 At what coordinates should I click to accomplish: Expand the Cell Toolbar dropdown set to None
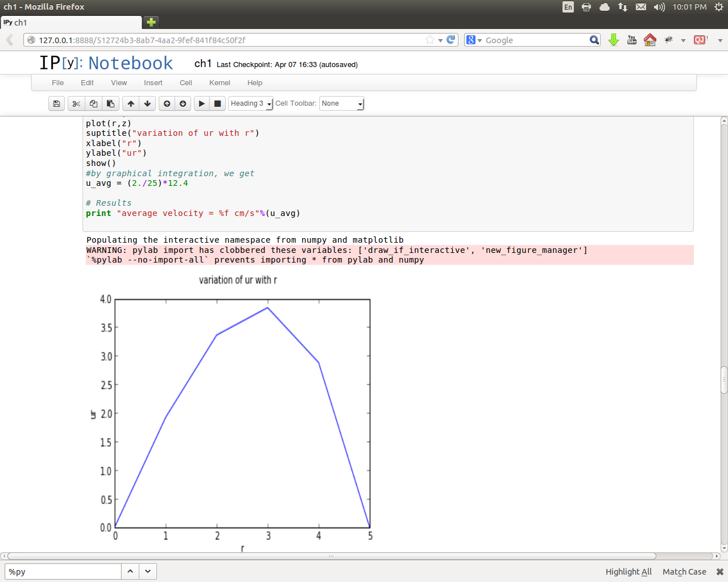[341, 103]
